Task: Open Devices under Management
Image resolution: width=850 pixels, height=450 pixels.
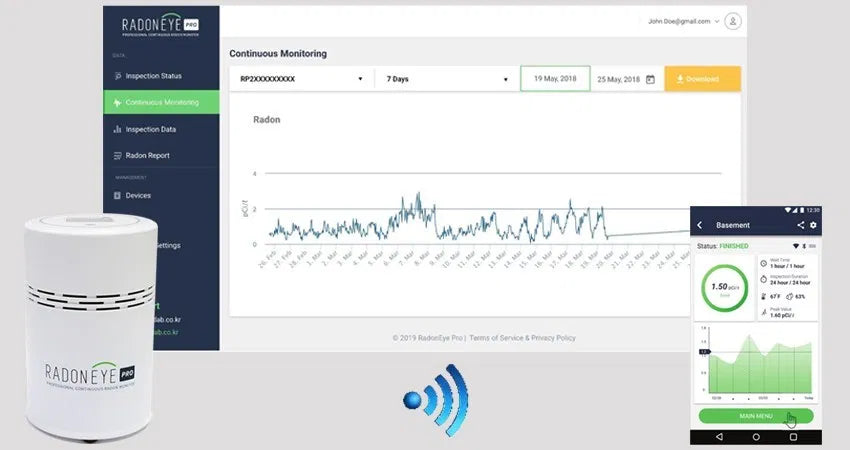Action: [x=138, y=195]
